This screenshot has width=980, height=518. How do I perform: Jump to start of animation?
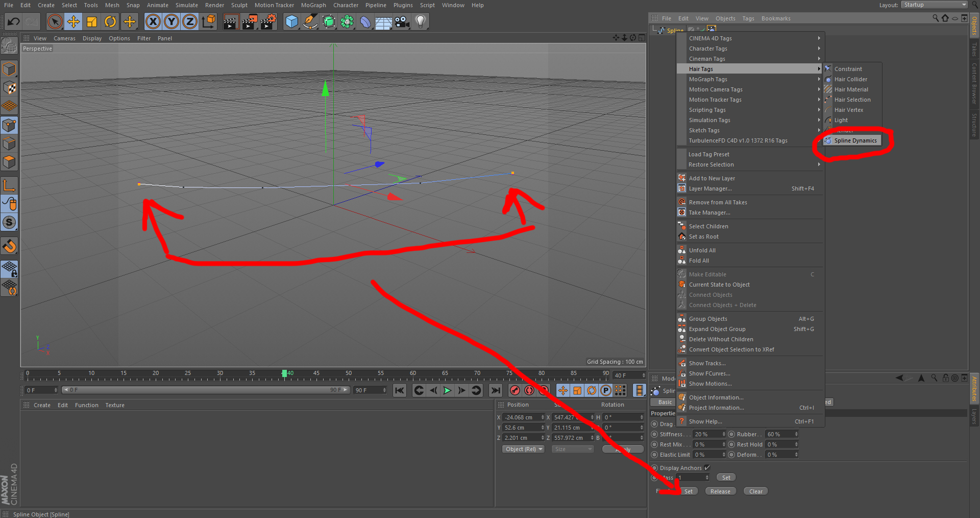tap(400, 390)
